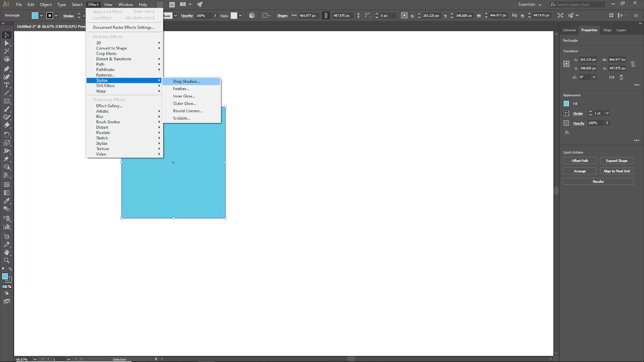Select the Column Graph tool
Viewport: 644px width, 362px height.
6,226
